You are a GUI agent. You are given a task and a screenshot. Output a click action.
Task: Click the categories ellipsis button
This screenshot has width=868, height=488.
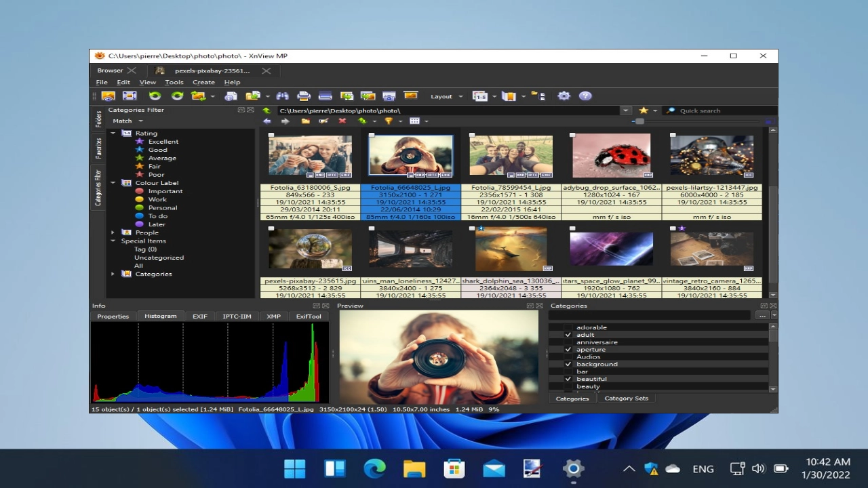click(762, 315)
